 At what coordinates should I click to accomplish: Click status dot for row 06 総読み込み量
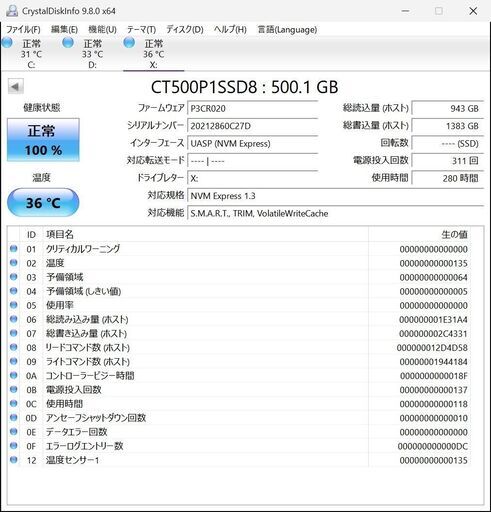14,319
